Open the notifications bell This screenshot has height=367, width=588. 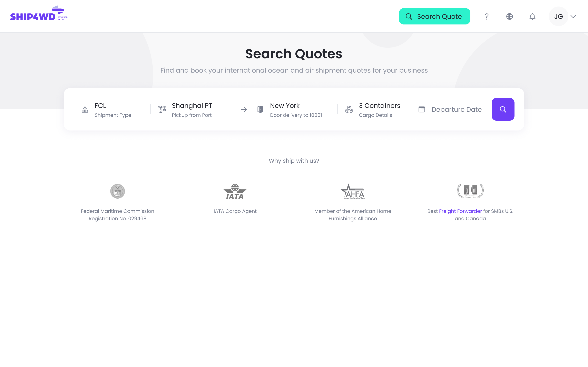pos(532,17)
